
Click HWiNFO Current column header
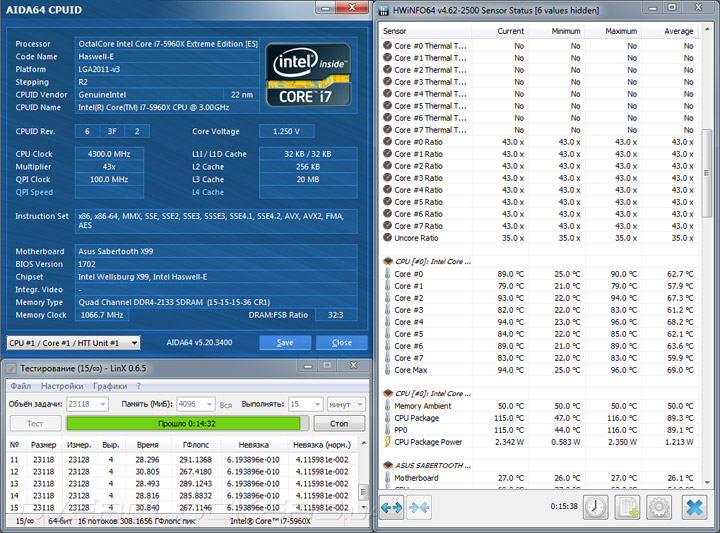click(500, 31)
